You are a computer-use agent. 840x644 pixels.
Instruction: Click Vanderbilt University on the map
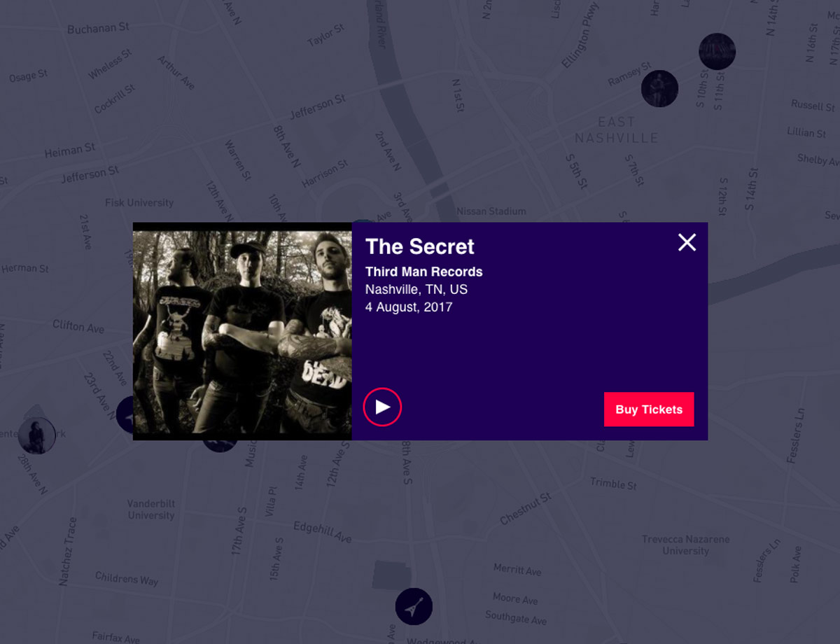(x=151, y=509)
